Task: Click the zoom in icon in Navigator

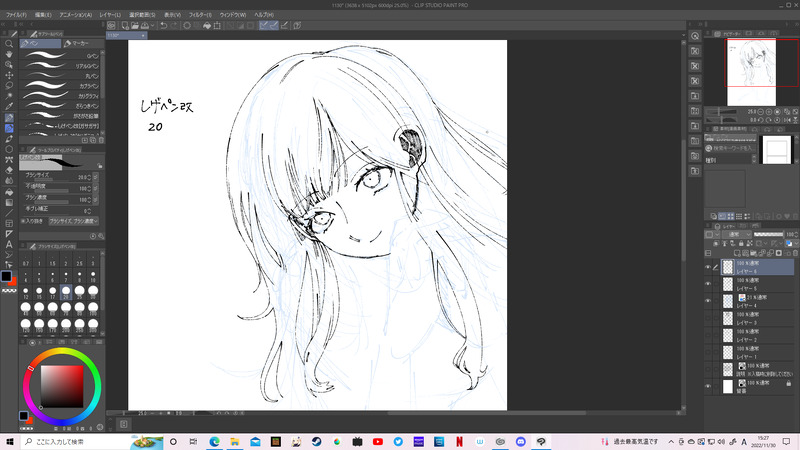Action: 769,112
